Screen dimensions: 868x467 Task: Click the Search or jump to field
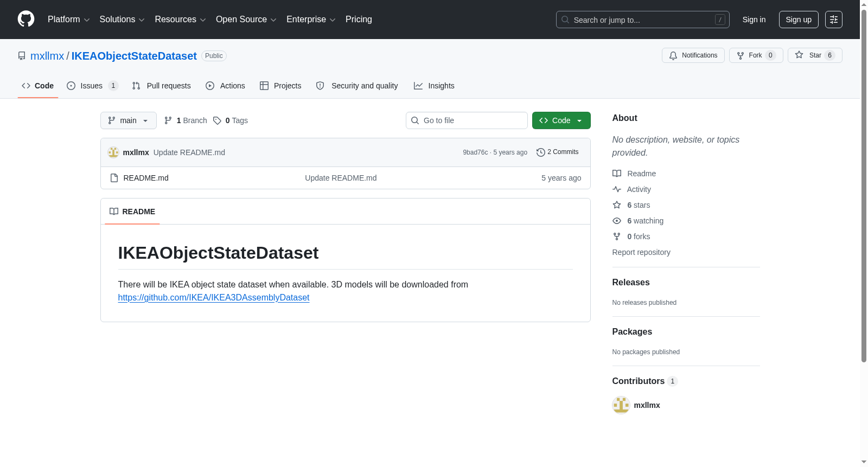[x=643, y=20]
